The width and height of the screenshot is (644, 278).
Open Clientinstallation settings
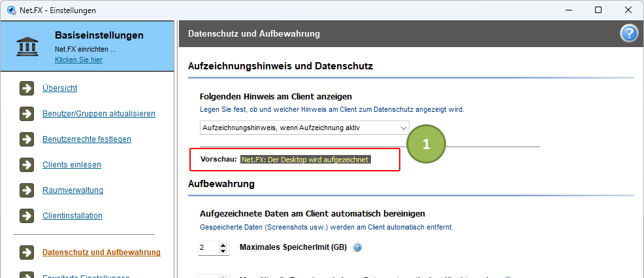tap(72, 215)
